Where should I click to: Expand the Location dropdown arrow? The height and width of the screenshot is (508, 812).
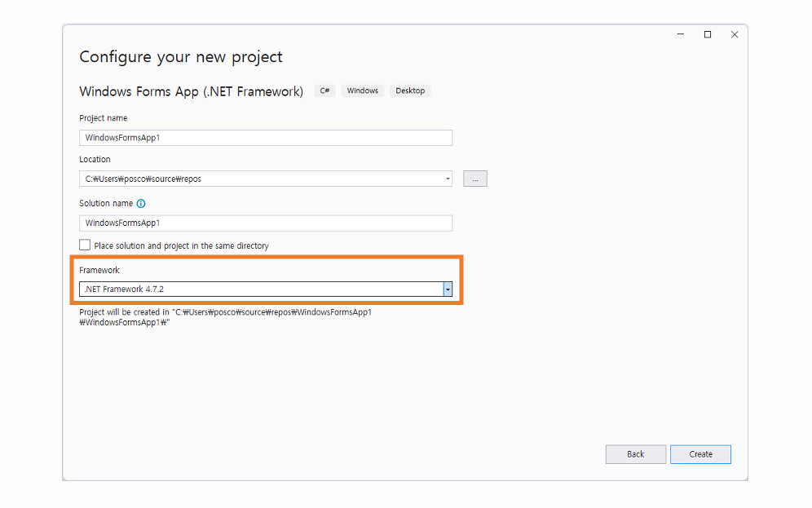(448, 179)
